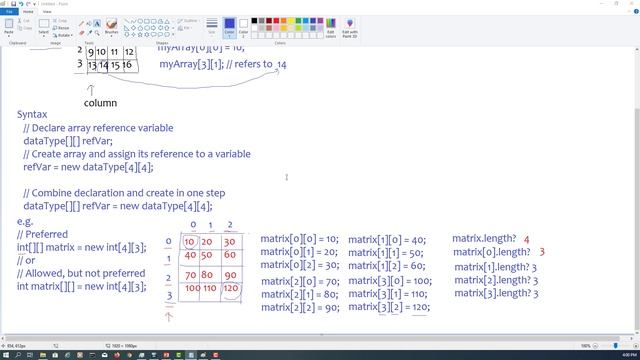The width and height of the screenshot is (640, 360).
Task: Click the horizontal scrollbar at canvas bottom
Action: pyautogui.click(x=312, y=338)
